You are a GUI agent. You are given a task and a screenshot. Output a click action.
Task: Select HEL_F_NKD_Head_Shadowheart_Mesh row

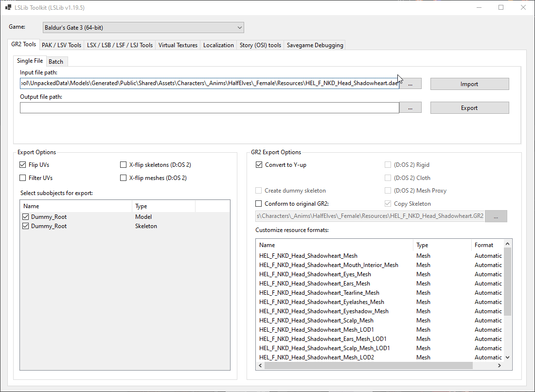[380, 256]
